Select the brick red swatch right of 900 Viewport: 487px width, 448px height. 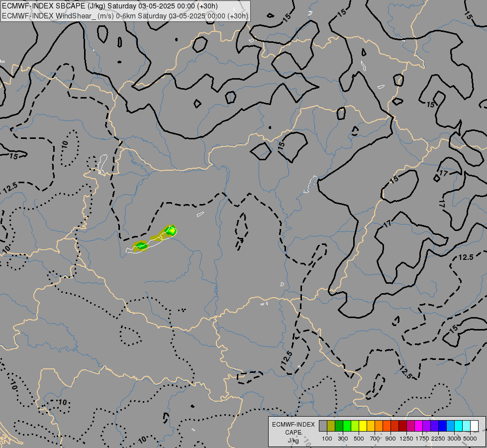pos(395,426)
